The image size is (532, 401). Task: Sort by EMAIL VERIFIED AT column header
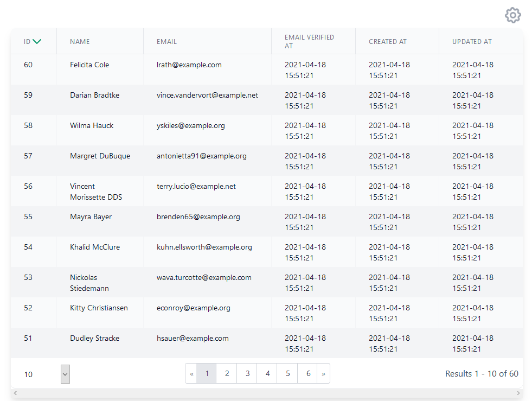(309, 41)
